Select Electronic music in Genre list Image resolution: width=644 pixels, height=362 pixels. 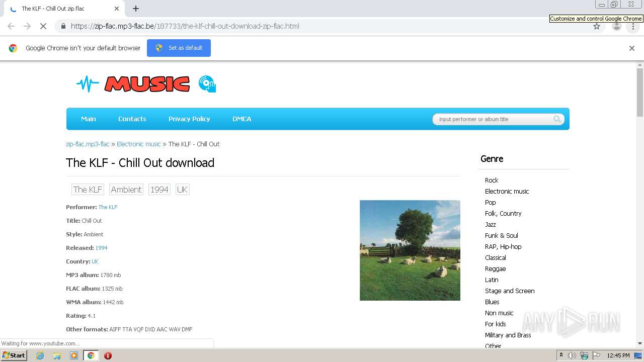coord(507,191)
